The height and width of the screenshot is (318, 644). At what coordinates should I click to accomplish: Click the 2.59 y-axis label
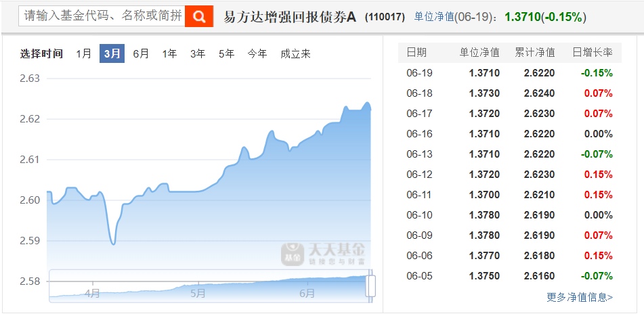tap(30, 241)
